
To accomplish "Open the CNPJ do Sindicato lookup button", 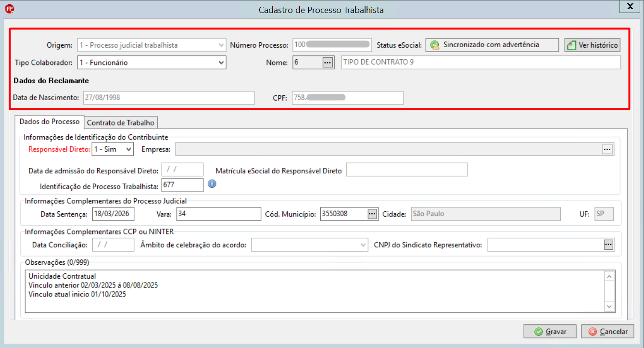I will point(609,245).
